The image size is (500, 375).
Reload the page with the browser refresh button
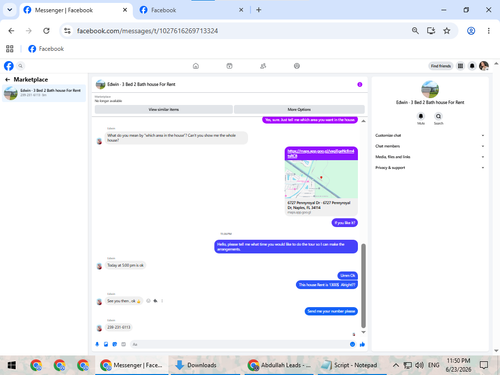pyautogui.click(x=46, y=31)
